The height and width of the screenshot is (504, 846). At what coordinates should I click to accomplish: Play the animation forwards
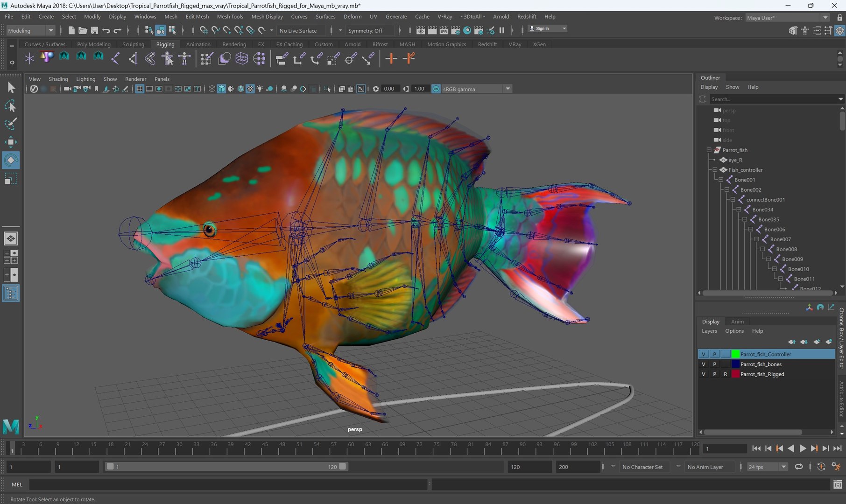point(803,448)
